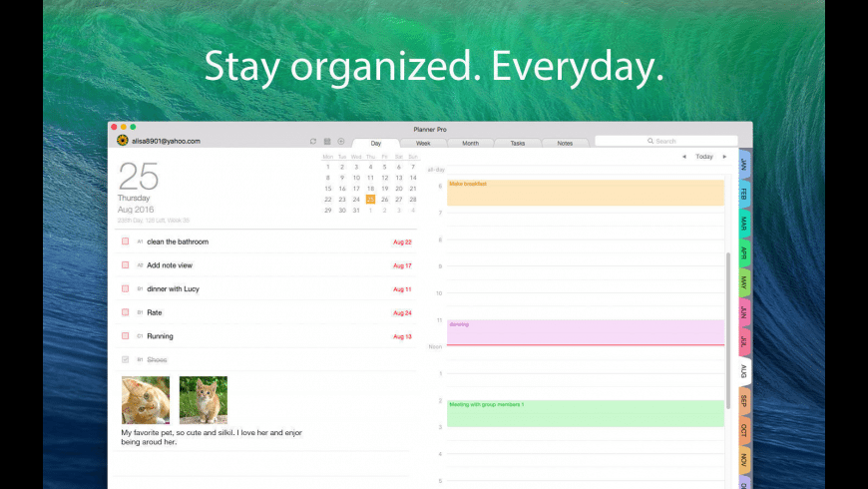
Task: Click the 'Aug 17' due date
Action: tap(402, 265)
